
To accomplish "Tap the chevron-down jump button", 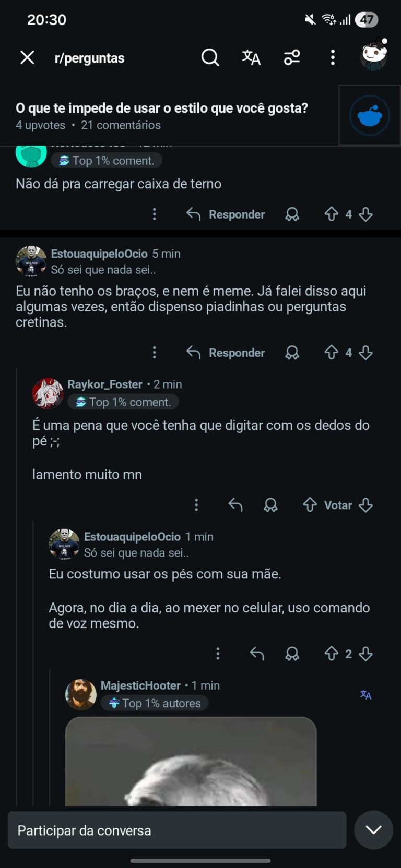I will click(373, 830).
